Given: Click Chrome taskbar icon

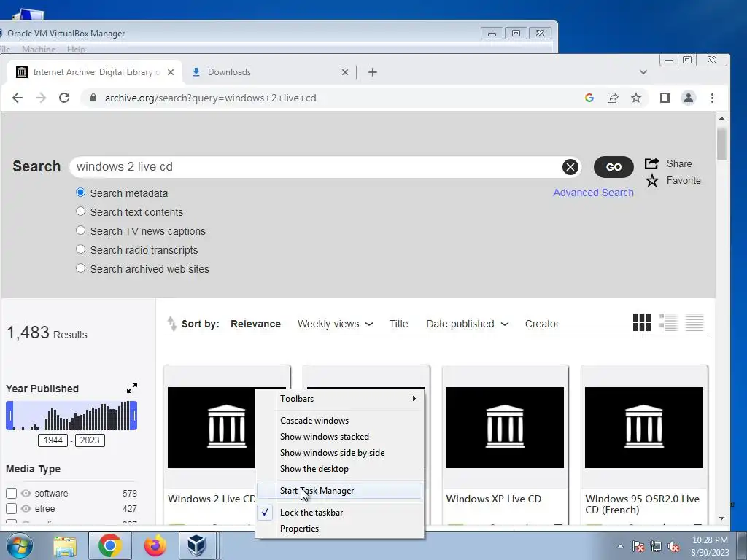Looking at the screenshot, I should 110,545.
